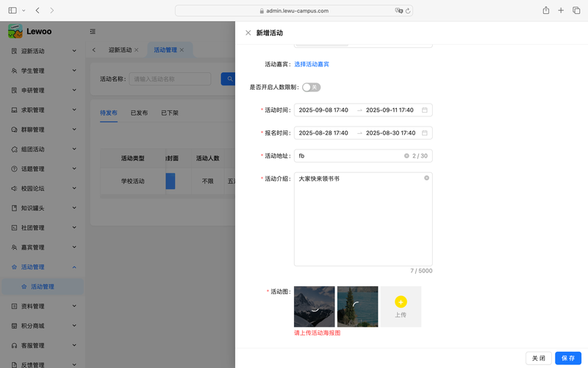Click the yellow plus upload icon

(x=401, y=302)
